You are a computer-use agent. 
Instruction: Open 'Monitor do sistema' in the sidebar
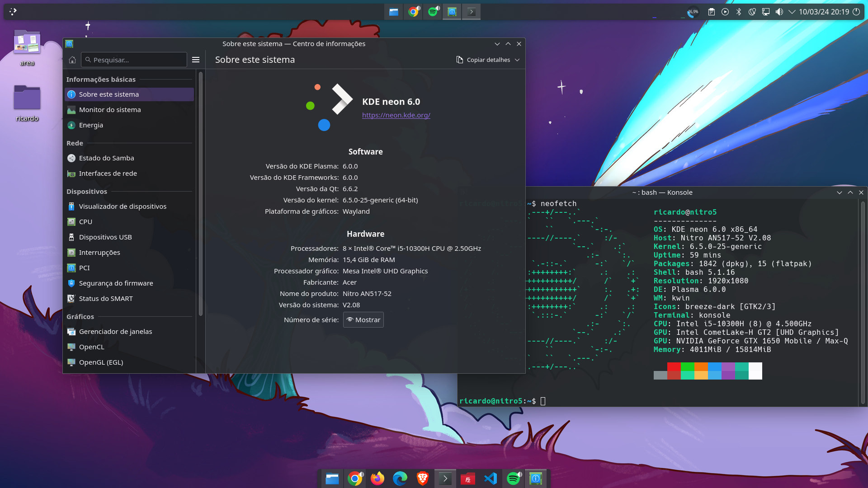129,110
